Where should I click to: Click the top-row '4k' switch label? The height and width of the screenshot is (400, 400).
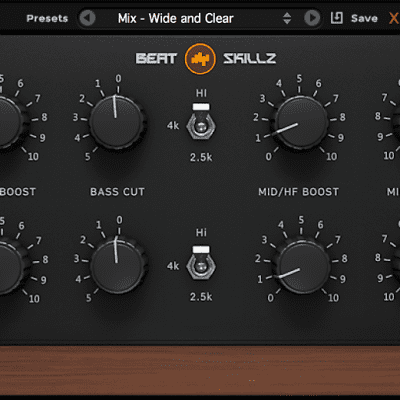[173, 126]
